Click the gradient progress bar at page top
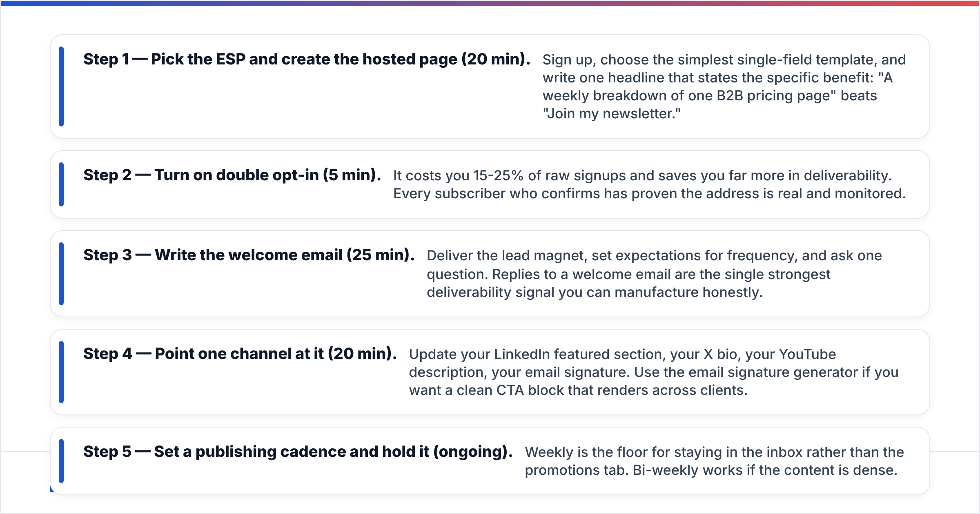This screenshot has height=514, width=980. (490, 3)
